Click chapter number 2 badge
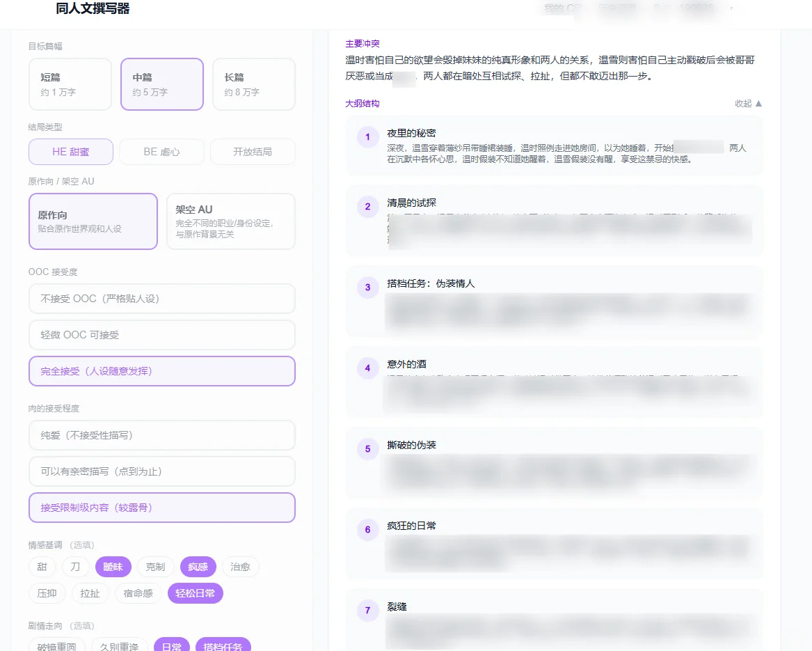The image size is (812, 651). point(367,207)
